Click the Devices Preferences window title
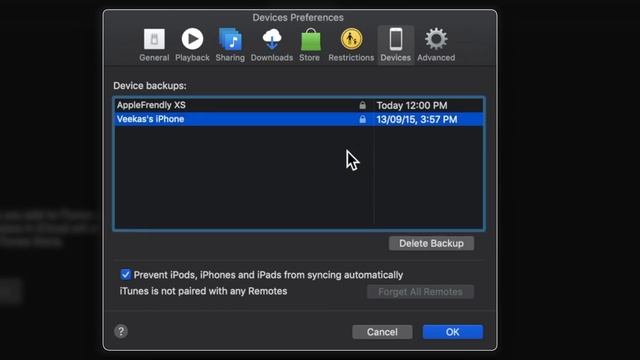This screenshot has width=640, height=360. [x=298, y=18]
